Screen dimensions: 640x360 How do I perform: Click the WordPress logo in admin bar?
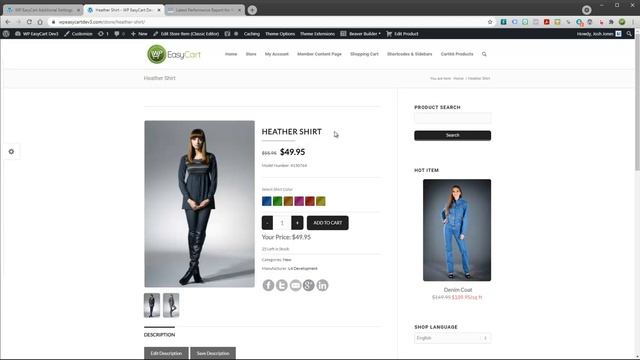(6, 34)
